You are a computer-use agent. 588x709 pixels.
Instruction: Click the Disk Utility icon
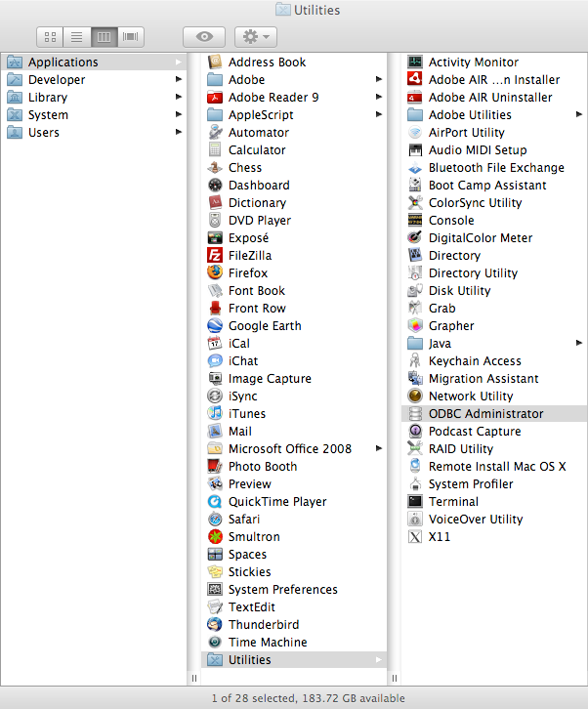415,290
